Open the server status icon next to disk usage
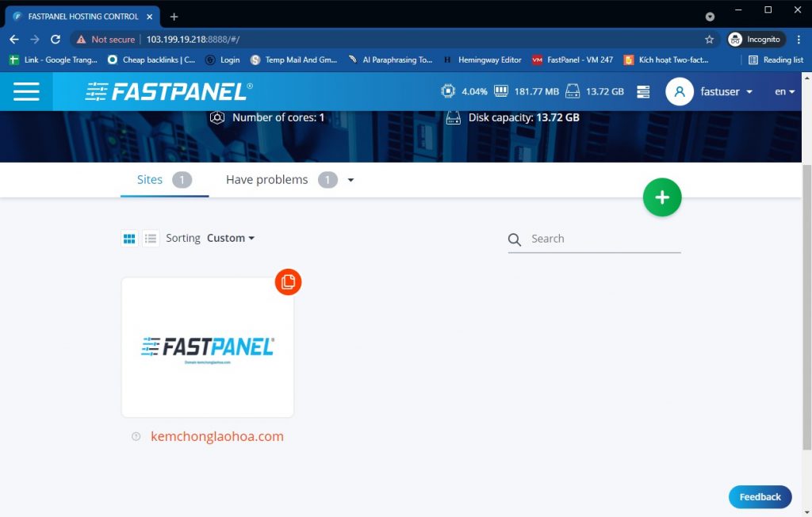This screenshot has width=812, height=517. click(x=643, y=91)
